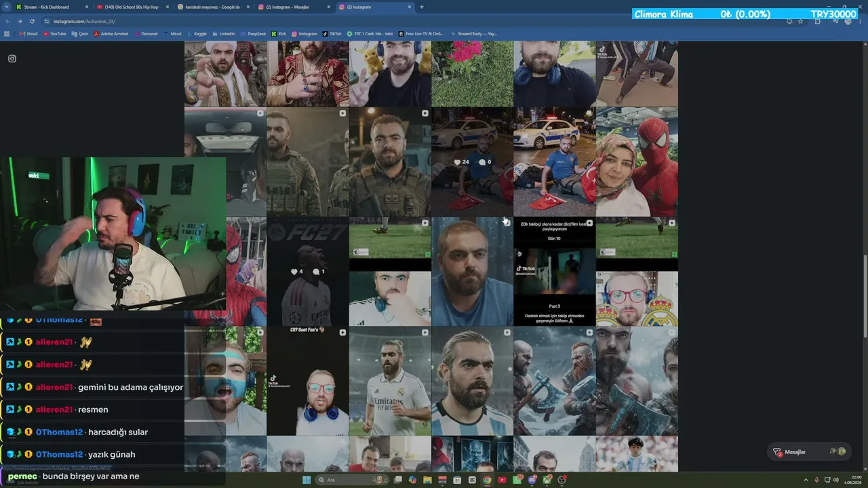Open the police car post showing 24 likes
Image resolution: width=868 pixels, height=488 pixels.
click(x=472, y=162)
